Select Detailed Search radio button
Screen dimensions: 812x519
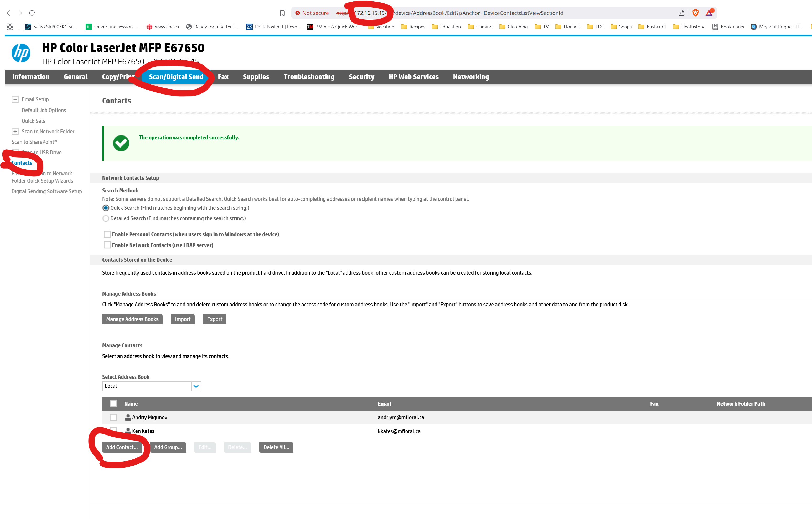click(x=106, y=218)
